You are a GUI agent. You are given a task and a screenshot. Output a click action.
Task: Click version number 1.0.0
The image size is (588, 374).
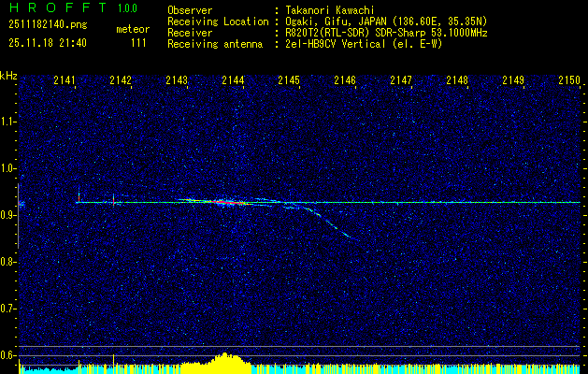[127, 8]
